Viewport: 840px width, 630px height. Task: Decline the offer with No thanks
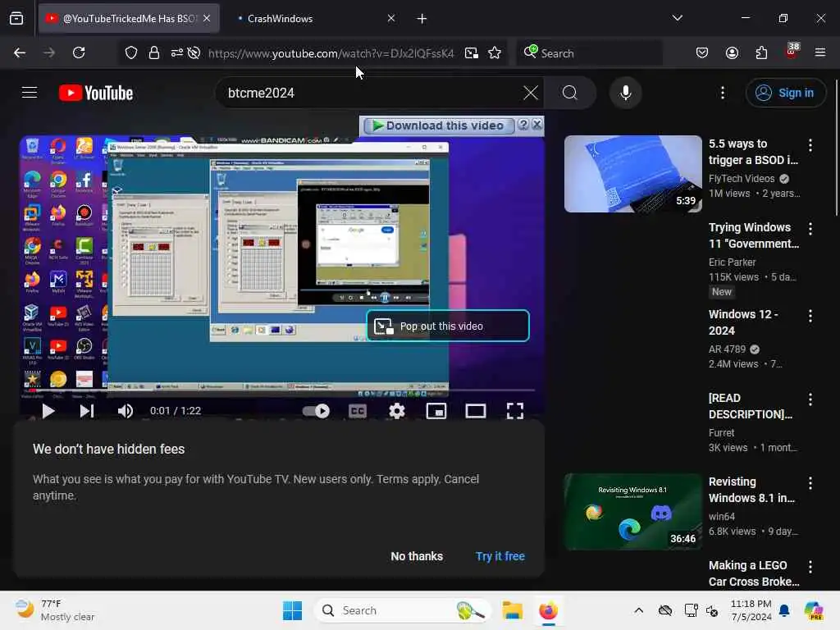pos(417,556)
